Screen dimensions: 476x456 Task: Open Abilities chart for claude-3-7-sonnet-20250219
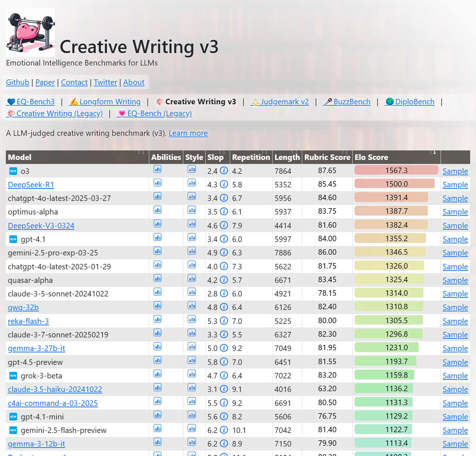tap(158, 333)
